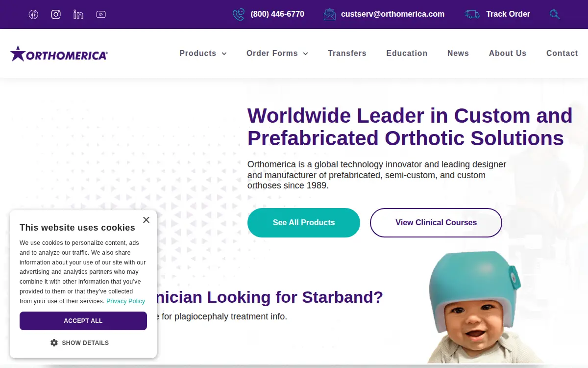Expand the Order Forms dropdown chevron
Image resolution: width=588 pixels, height=368 pixels.
pos(305,53)
